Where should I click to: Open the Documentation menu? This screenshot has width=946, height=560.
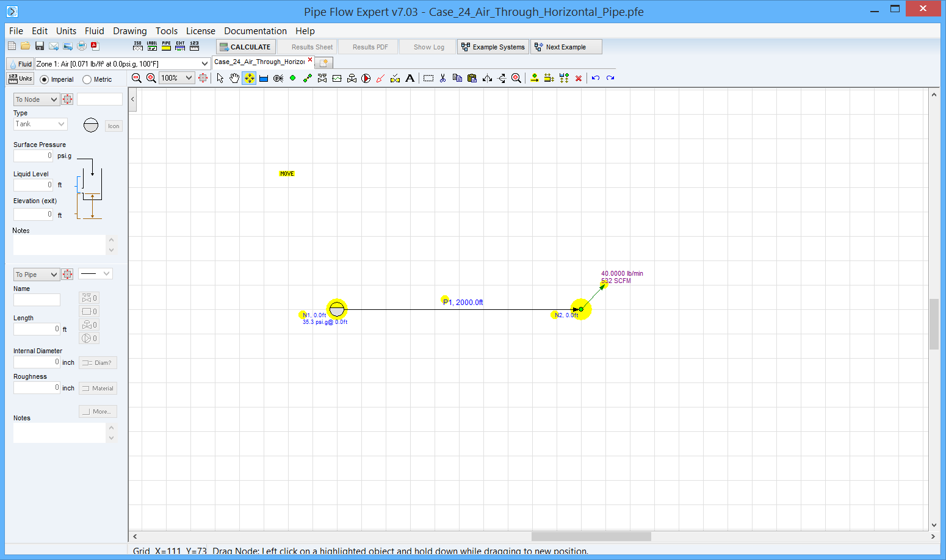click(255, 31)
